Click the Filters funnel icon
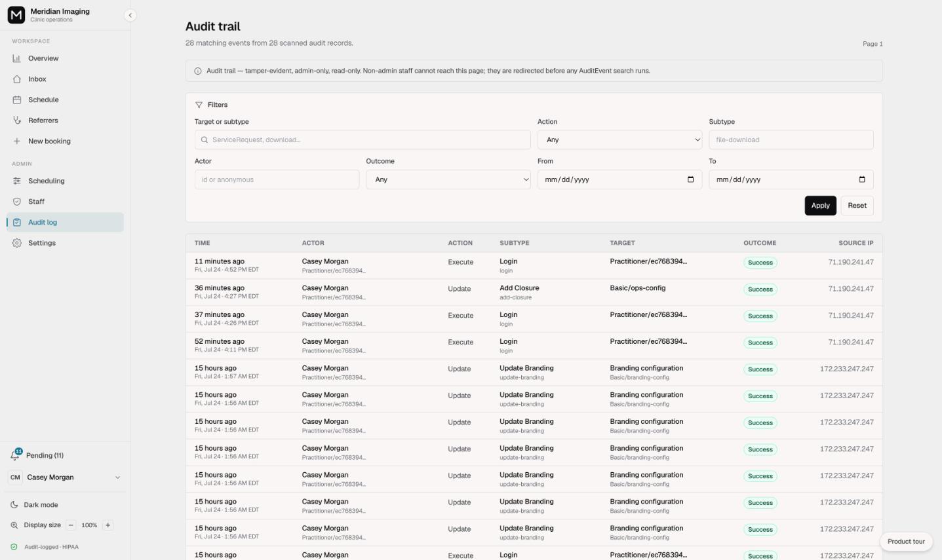The image size is (942, 560). 199,105
